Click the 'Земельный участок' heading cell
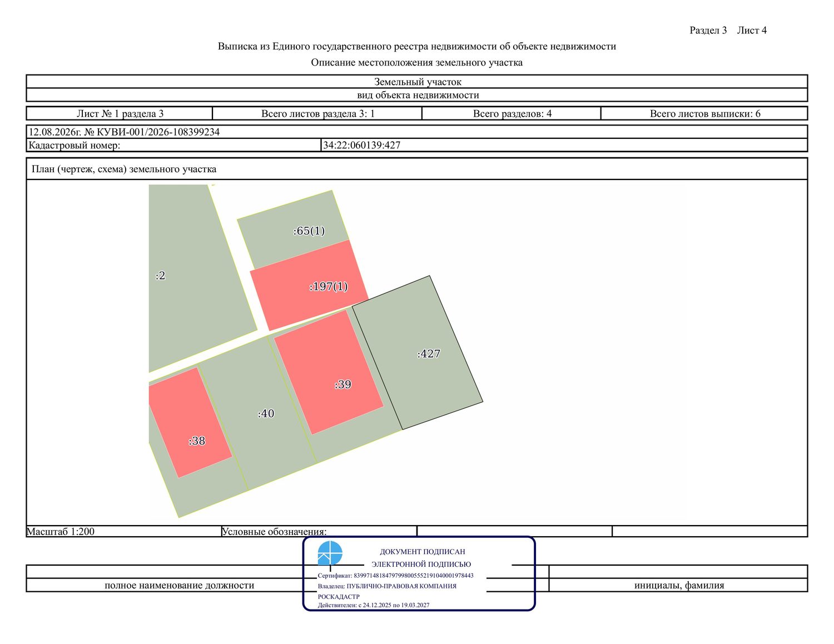This screenshot has height=644, width=834. click(x=418, y=82)
